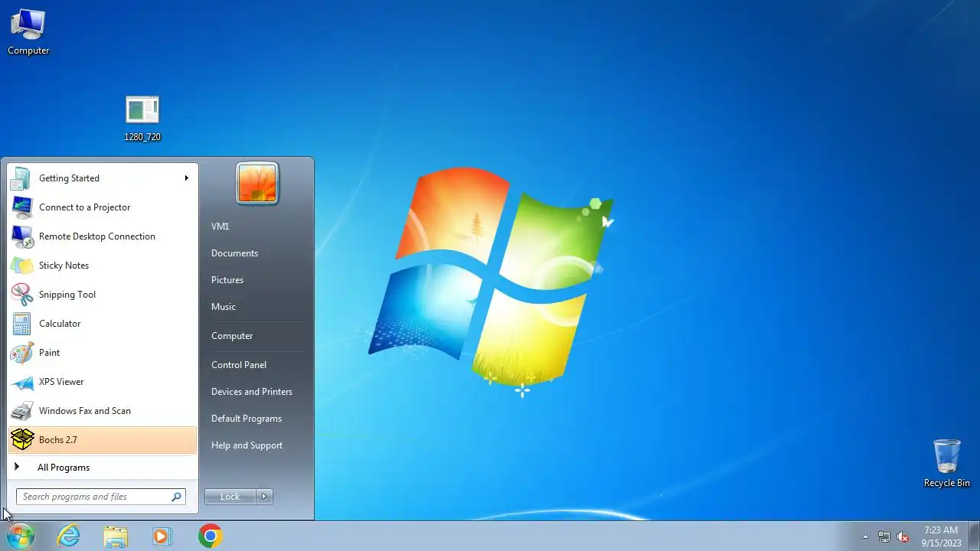Image resolution: width=980 pixels, height=551 pixels.
Task: Click the Snipping Tool scissors icon
Action: [x=21, y=295]
